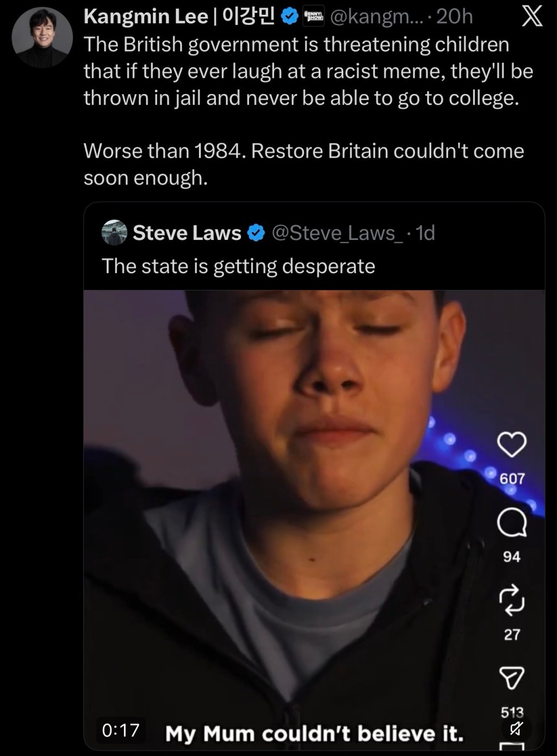
Task: Click the 0:17 video time indicator
Action: [x=121, y=729]
